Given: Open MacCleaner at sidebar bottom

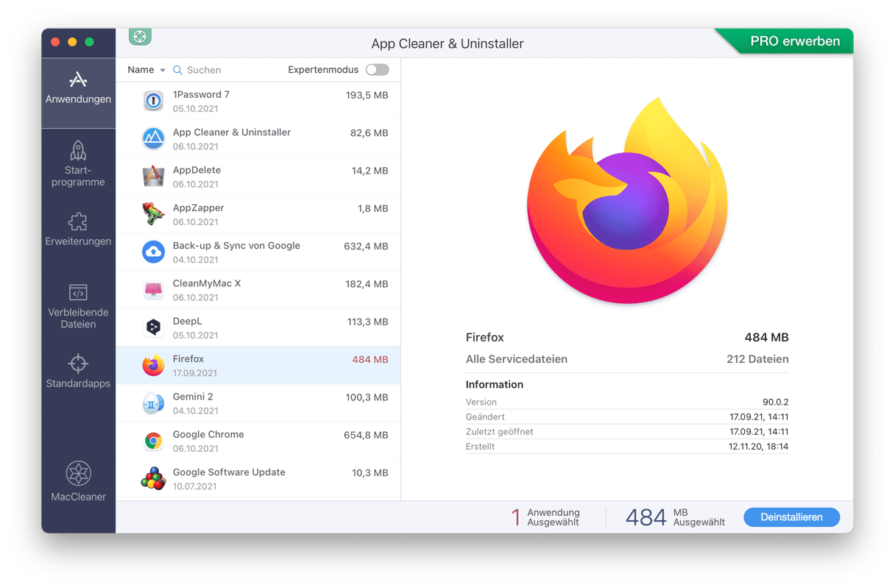Looking at the screenshot, I should [78, 482].
